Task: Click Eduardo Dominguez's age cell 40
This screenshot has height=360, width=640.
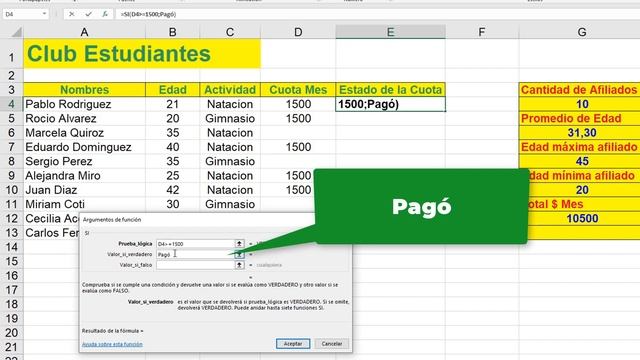Action: coord(173,147)
